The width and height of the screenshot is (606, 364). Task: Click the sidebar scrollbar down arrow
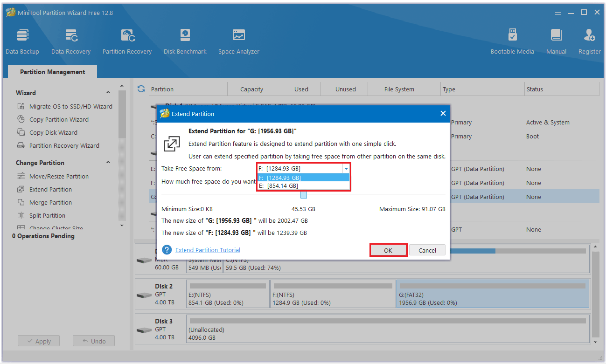[x=122, y=225]
